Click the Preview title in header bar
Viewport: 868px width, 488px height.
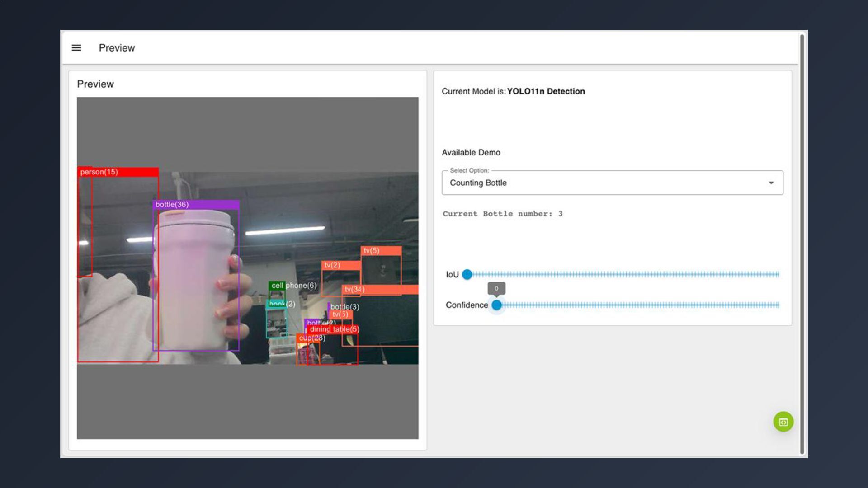click(117, 48)
